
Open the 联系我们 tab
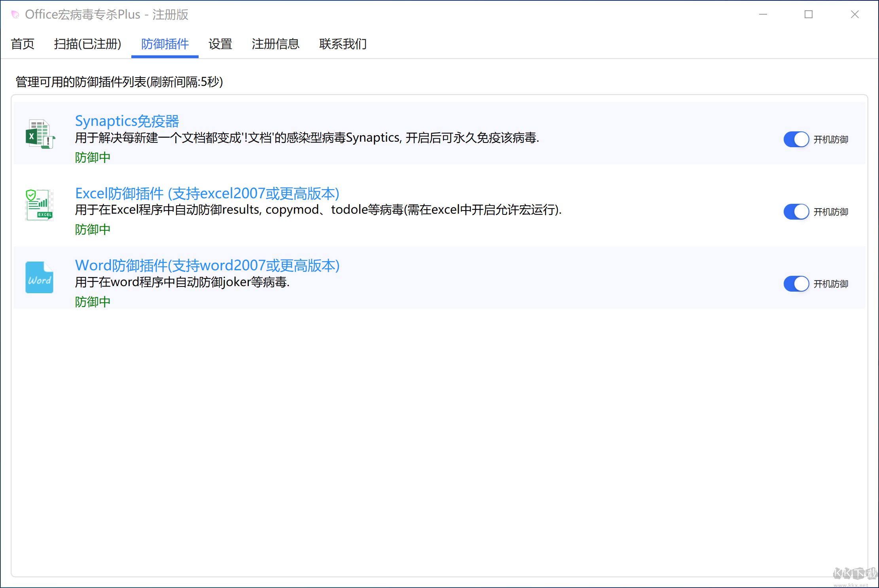(343, 44)
